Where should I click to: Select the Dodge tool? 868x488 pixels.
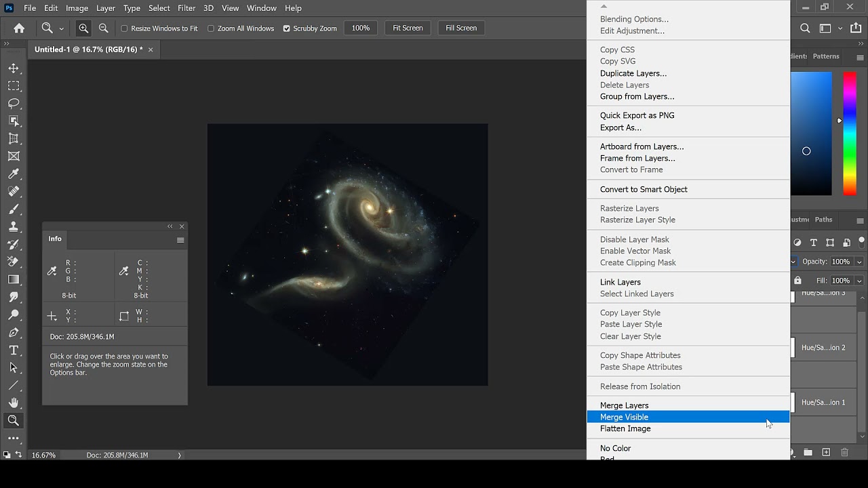14,314
